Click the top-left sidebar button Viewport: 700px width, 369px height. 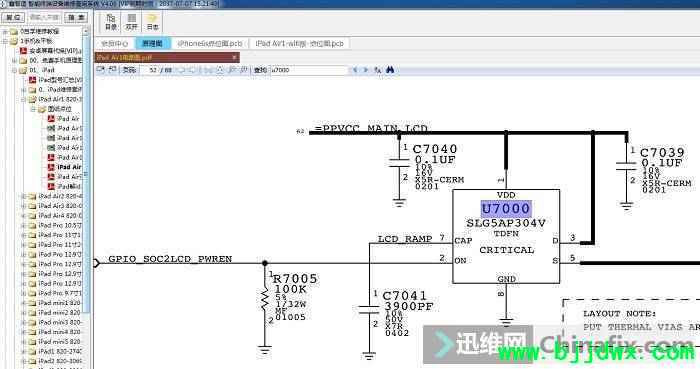click(13, 17)
